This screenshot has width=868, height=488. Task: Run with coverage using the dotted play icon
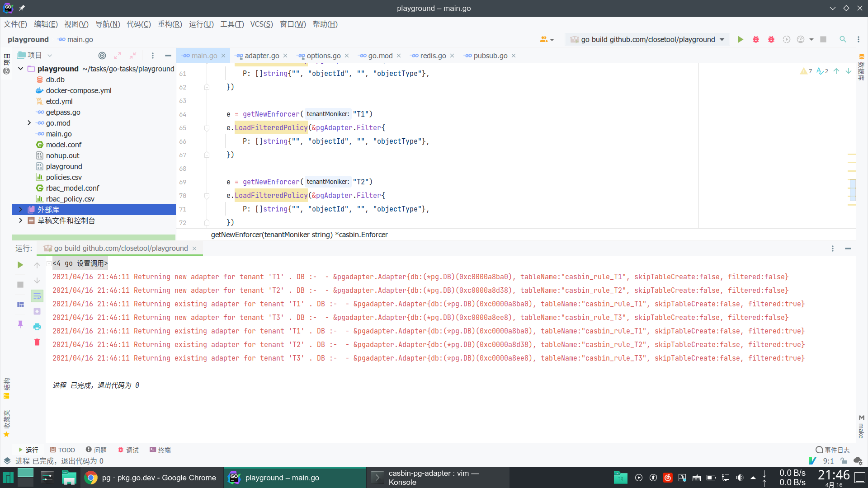787,39
